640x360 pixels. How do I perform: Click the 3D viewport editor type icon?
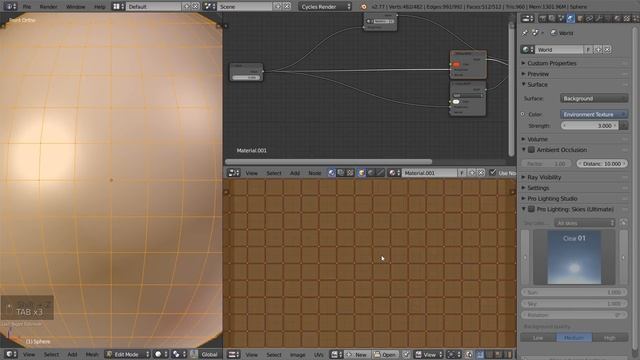pos(11,354)
